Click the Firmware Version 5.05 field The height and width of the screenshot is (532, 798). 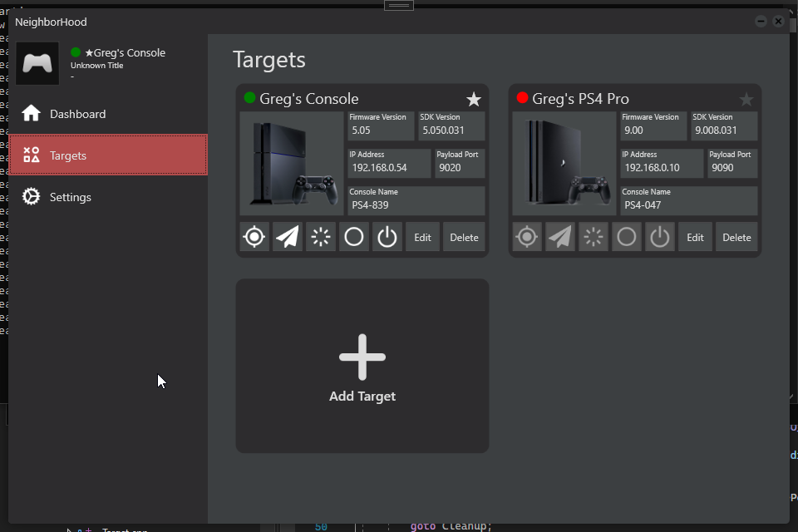click(381, 126)
